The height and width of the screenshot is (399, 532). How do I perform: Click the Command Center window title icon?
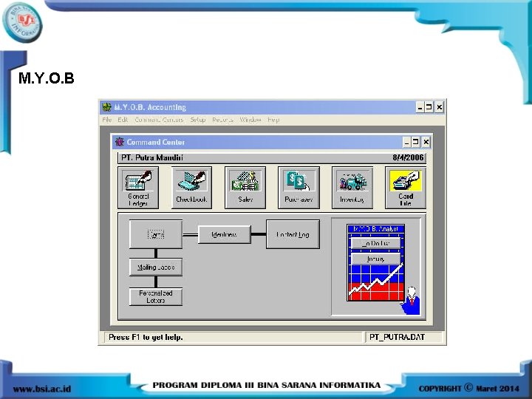120,142
